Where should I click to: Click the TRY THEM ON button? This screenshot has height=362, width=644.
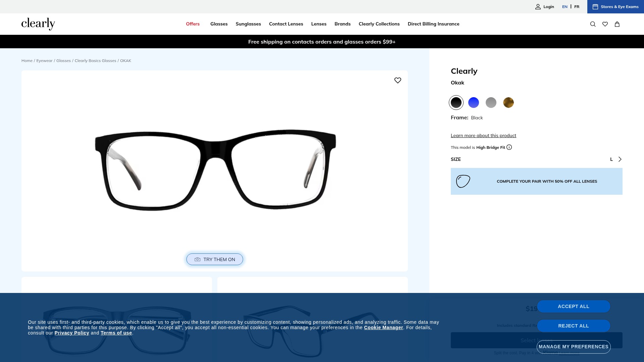coord(215,259)
